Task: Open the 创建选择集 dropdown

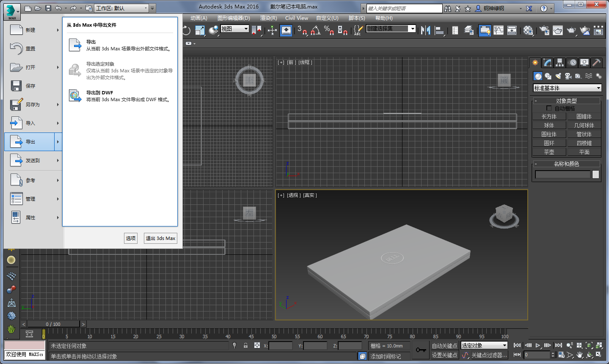Action: [391, 28]
